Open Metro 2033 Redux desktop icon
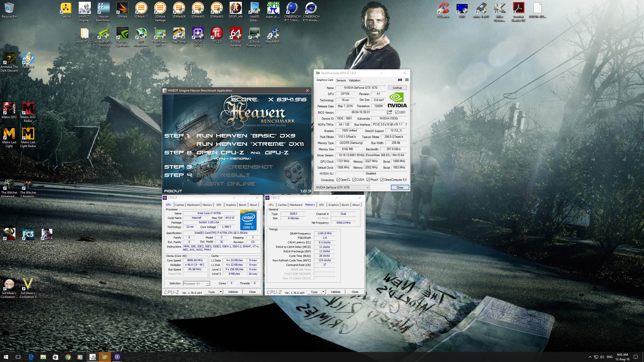This screenshot has width=644, height=362. click(x=28, y=113)
